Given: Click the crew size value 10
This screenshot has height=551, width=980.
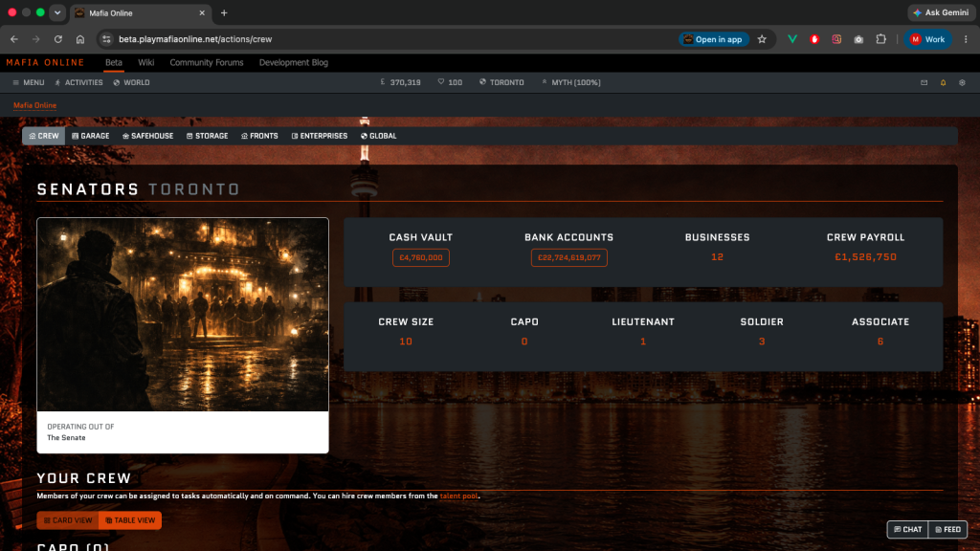Looking at the screenshot, I should (x=406, y=342).
